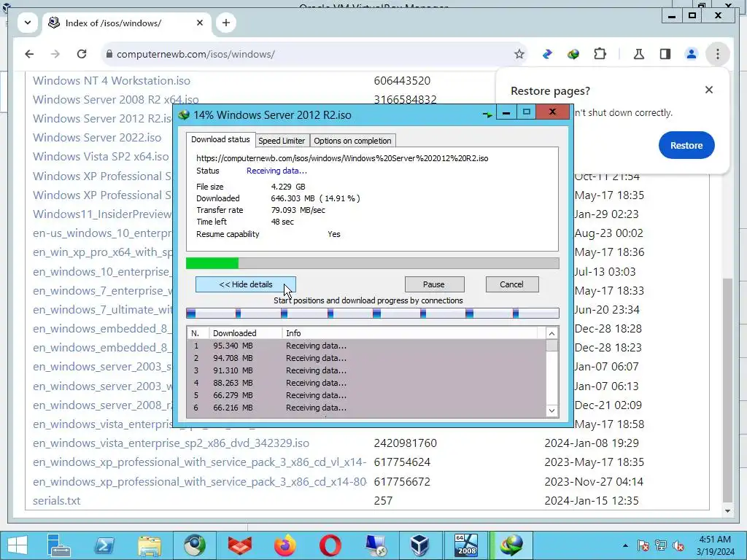
Task: Click the Restore button
Action: click(x=686, y=145)
